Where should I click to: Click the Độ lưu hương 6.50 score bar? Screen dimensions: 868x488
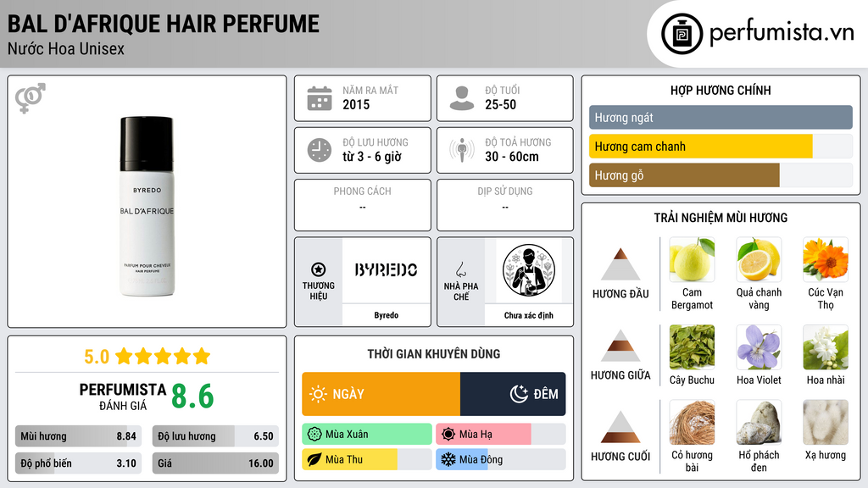point(215,436)
